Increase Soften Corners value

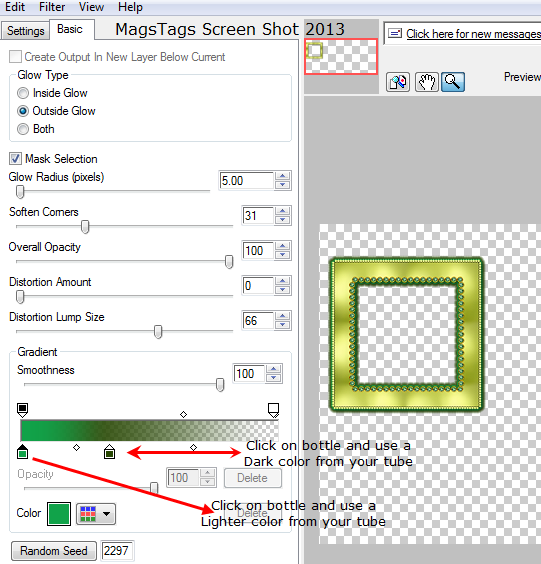pyautogui.click(x=283, y=211)
